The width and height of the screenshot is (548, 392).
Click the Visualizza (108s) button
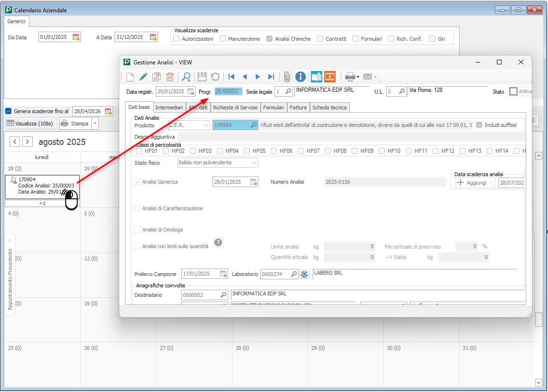tap(31, 124)
